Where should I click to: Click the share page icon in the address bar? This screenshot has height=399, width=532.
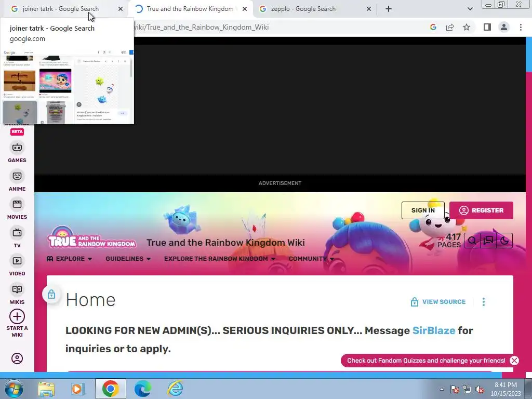tap(450, 27)
